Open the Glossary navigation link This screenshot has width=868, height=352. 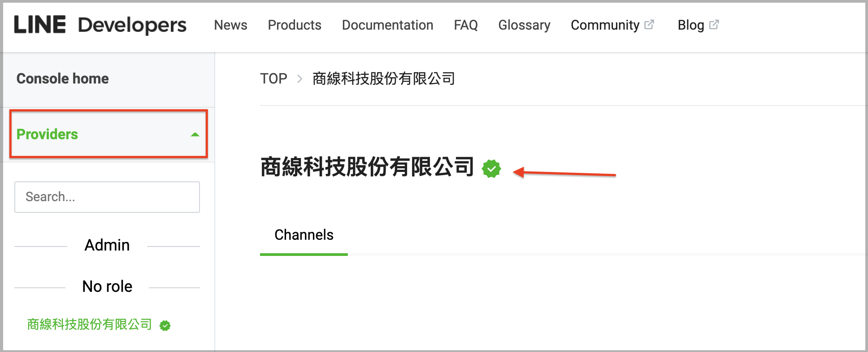tap(524, 25)
